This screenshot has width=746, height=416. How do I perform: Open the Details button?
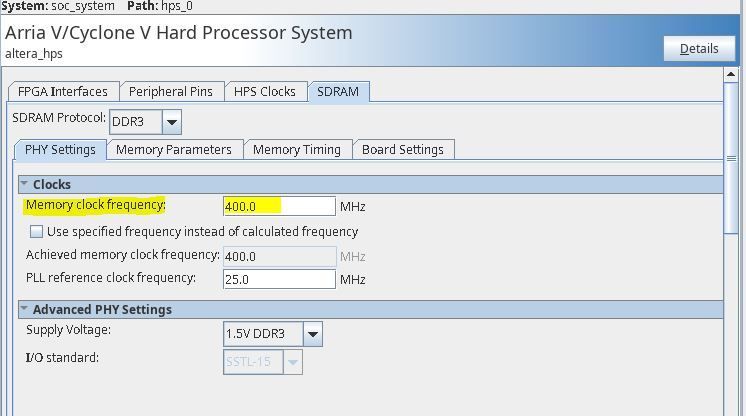(699, 48)
